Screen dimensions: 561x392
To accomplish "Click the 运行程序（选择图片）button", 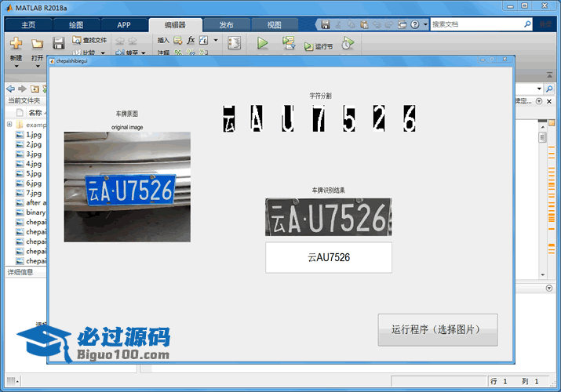I will pos(438,330).
